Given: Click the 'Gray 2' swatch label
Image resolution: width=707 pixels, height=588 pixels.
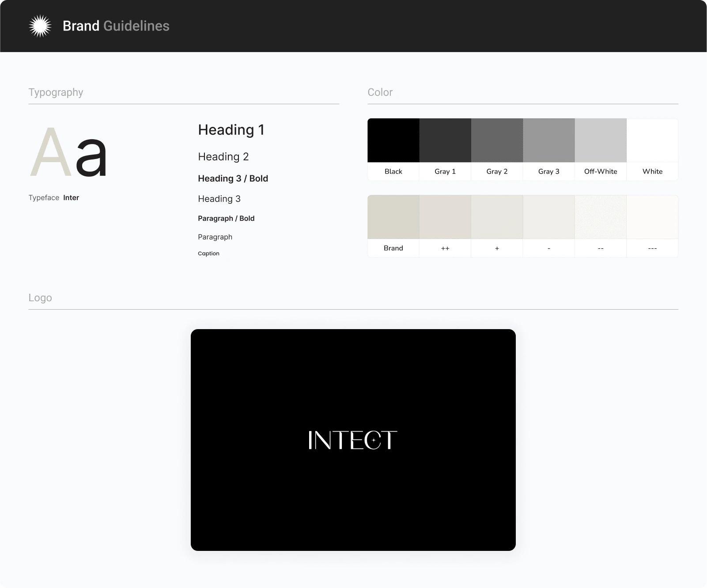Looking at the screenshot, I should 497,171.
